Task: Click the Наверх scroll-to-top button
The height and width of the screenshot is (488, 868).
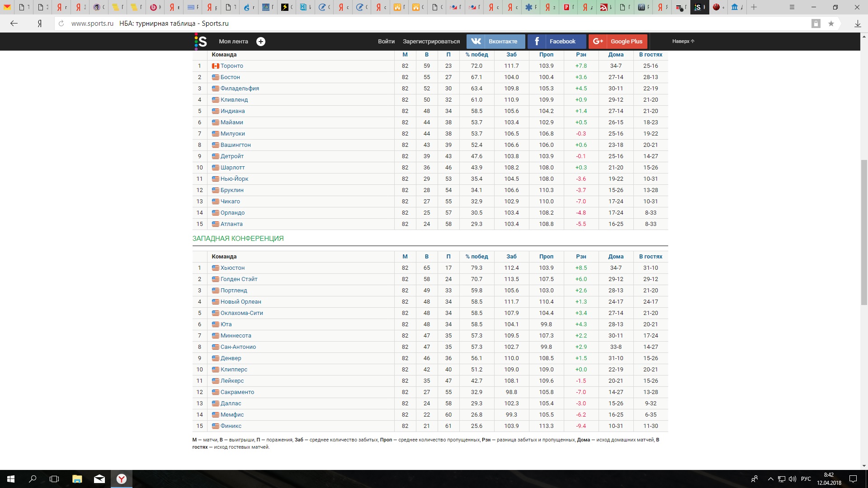Action: [683, 42]
